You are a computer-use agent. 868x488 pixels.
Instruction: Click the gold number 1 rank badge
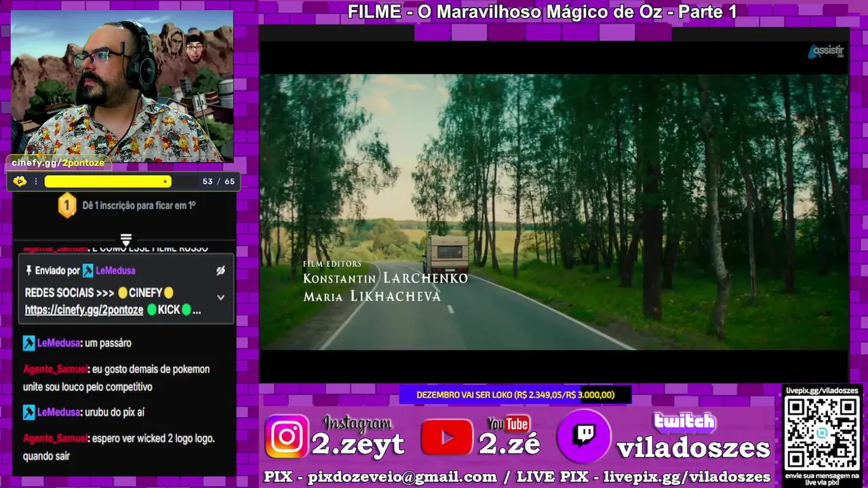tap(66, 205)
